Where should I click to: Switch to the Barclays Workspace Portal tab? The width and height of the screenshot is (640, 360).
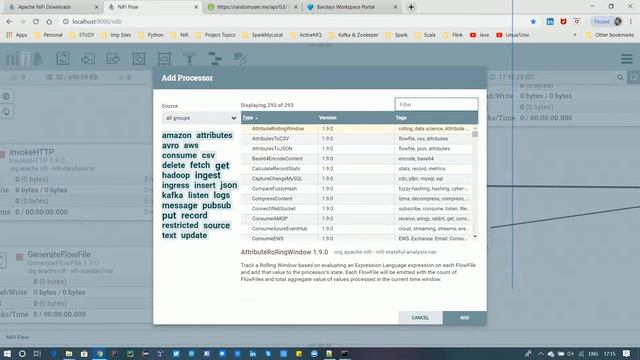point(352,7)
